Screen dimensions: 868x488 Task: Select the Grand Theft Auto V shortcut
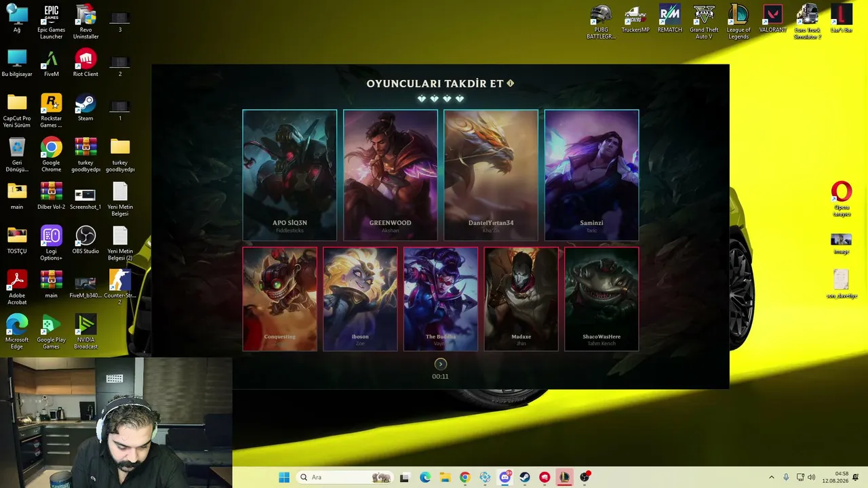tap(704, 22)
